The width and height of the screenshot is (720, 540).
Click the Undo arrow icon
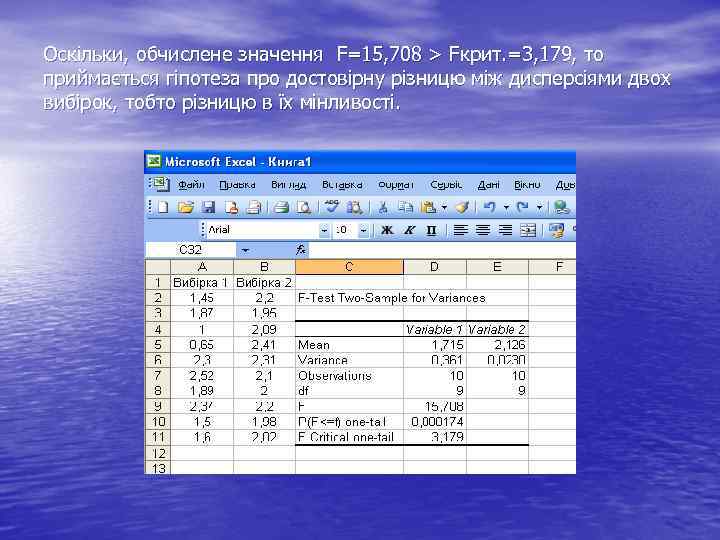click(x=489, y=207)
